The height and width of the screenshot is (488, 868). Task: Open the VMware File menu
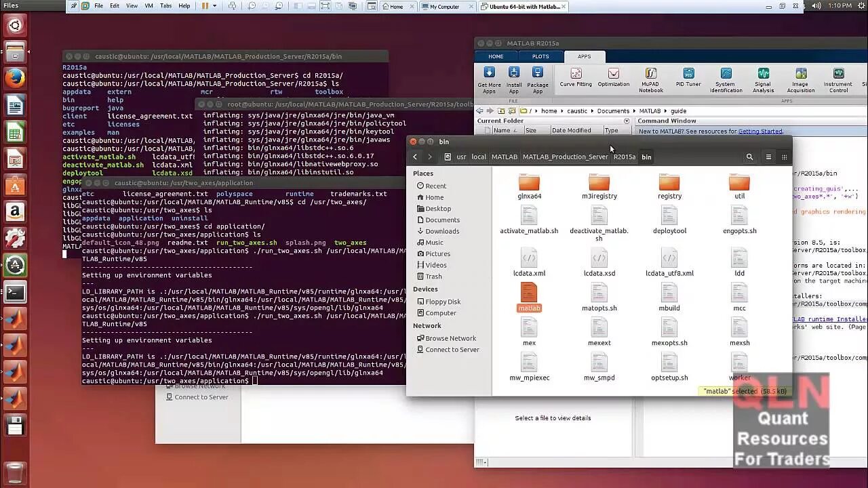(99, 6)
